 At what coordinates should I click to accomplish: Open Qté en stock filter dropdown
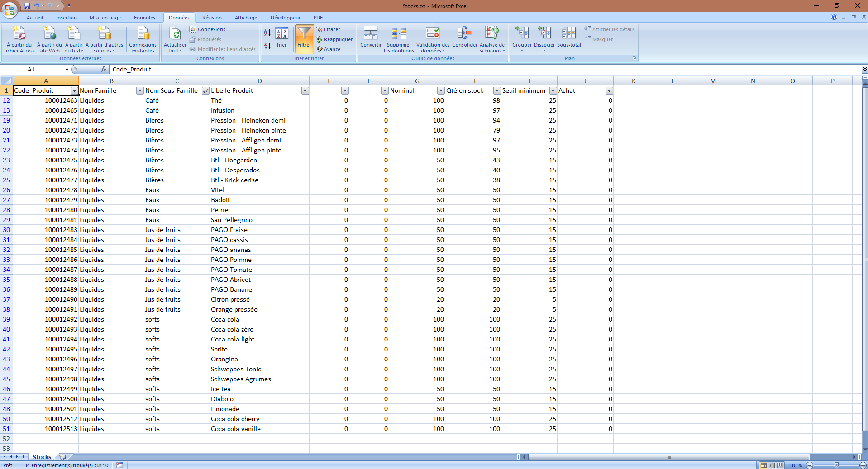[x=497, y=91]
